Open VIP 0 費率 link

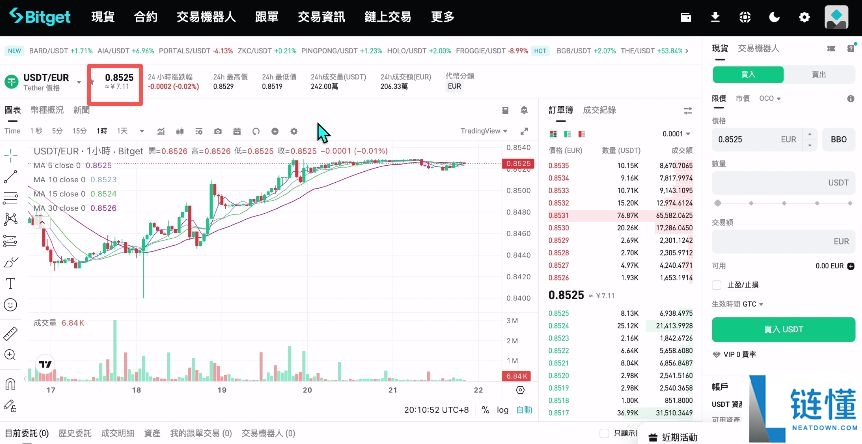(734, 354)
